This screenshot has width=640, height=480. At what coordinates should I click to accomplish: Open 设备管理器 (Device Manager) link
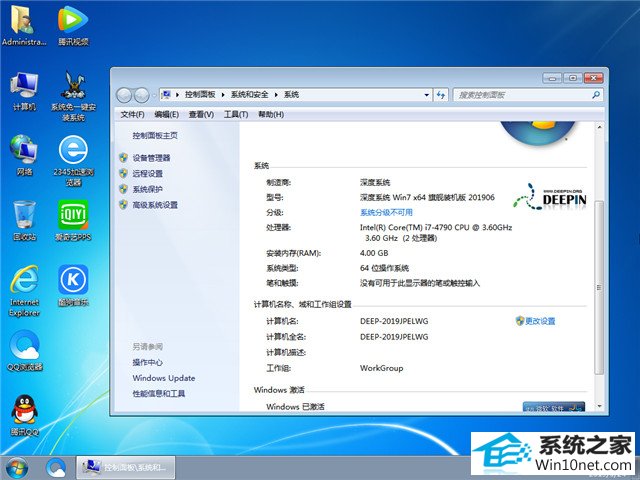tap(151, 158)
